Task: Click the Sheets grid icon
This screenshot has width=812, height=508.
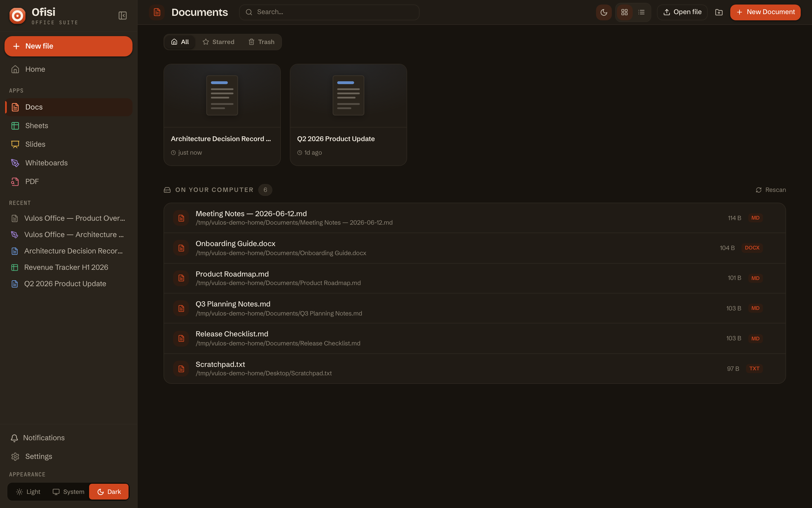Action: click(x=15, y=126)
